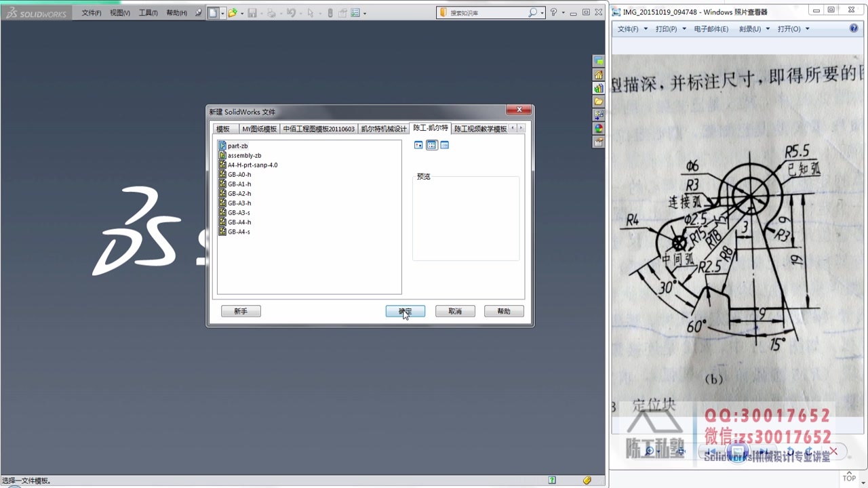Open 刻录(U) menu in Photo Viewer
This screenshot has height=488, width=868.
coord(753,28)
